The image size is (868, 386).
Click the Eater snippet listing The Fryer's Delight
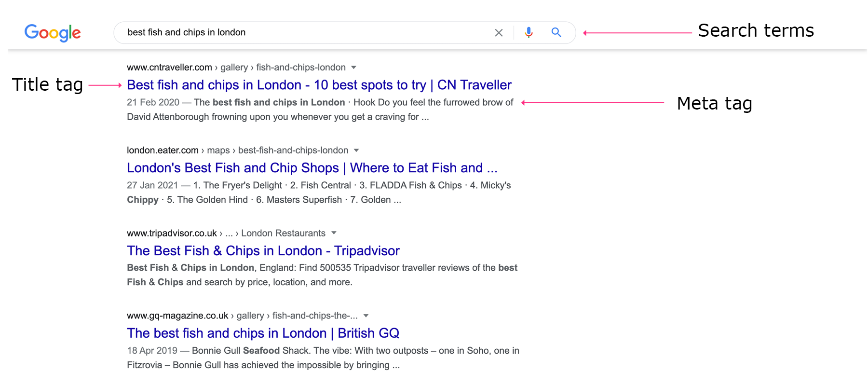[318, 193]
